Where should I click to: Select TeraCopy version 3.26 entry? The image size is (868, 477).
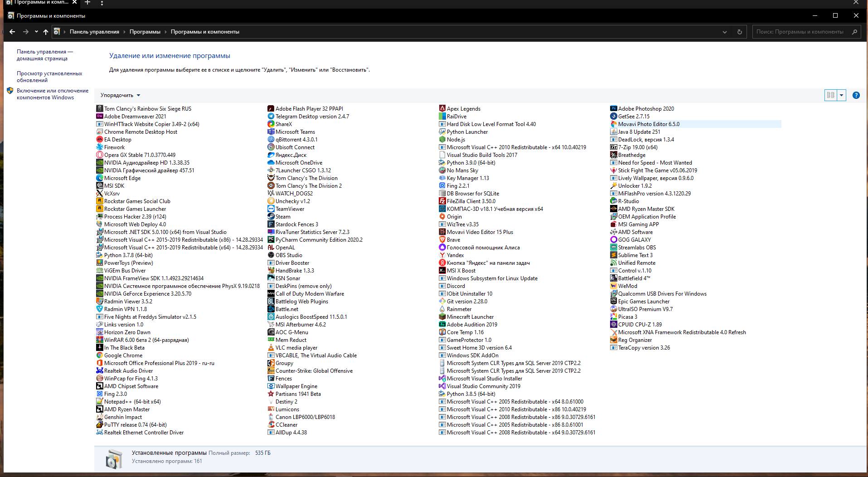coord(644,348)
